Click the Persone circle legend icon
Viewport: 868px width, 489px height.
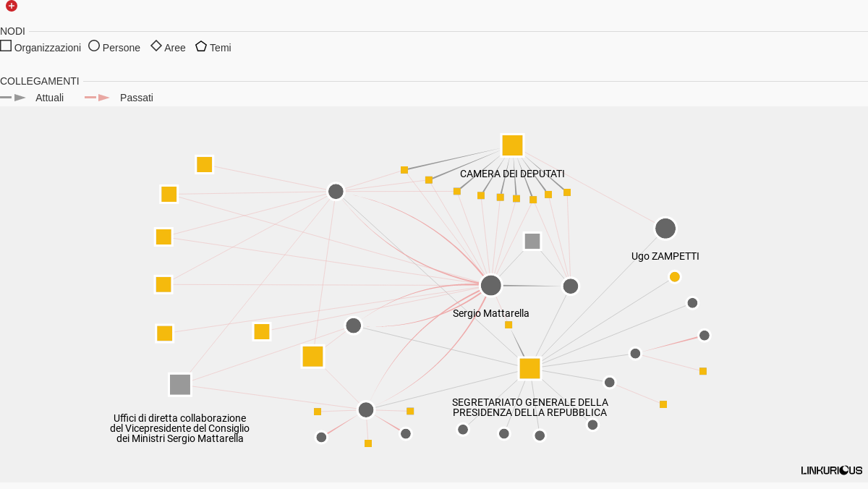(x=94, y=46)
